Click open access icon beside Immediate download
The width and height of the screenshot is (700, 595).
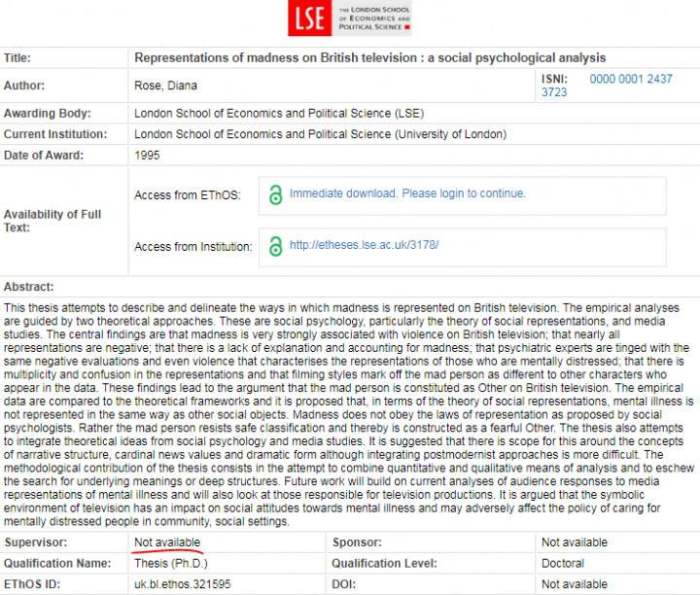(x=275, y=195)
